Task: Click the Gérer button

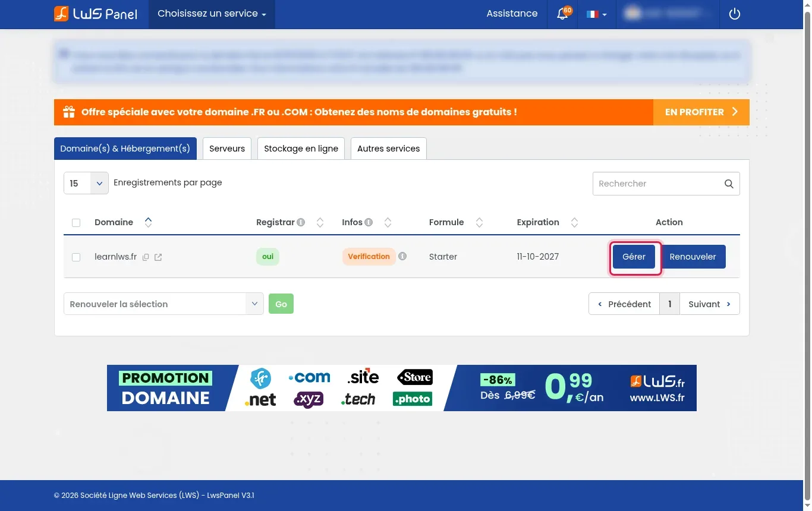Action: (634, 257)
